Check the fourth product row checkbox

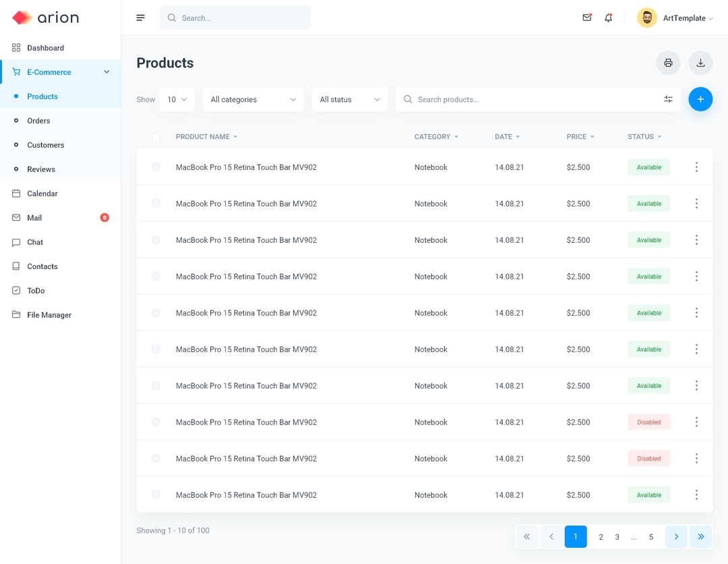[156, 277]
